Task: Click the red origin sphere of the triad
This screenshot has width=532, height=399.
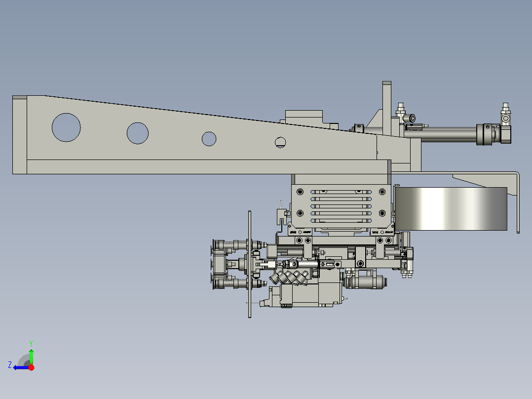Action: tap(32, 367)
